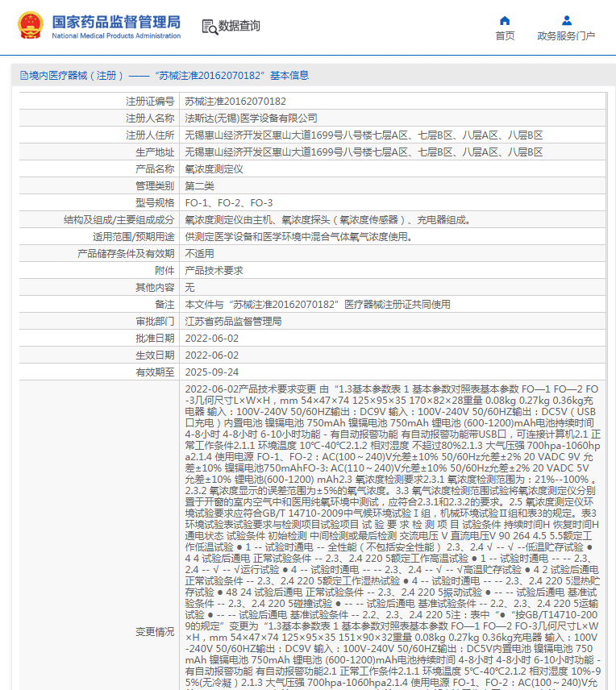Select product name 氧浓度测定仪
Image resolution: width=616 pixels, height=690 pixels.
pos(214,169)
